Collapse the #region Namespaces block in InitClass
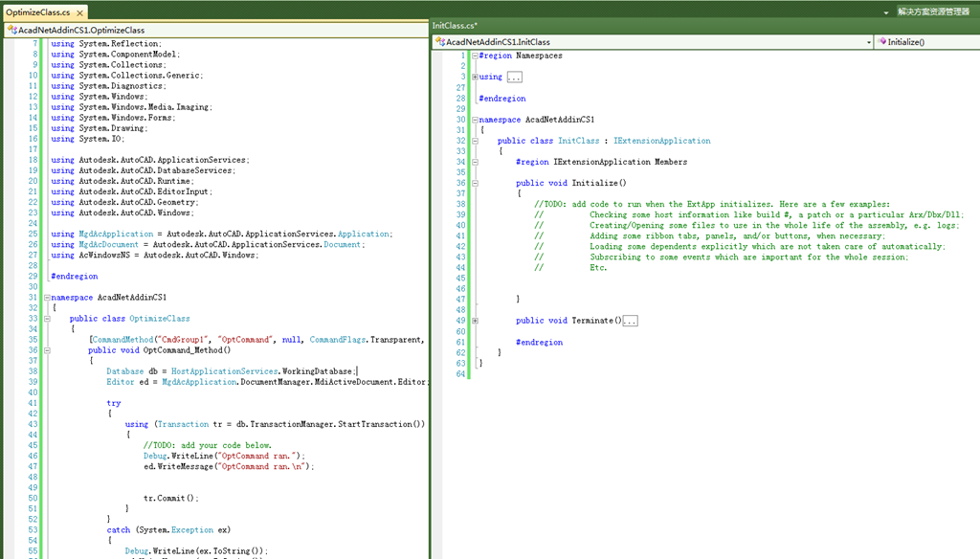980x559 pixels. point(475,56)
